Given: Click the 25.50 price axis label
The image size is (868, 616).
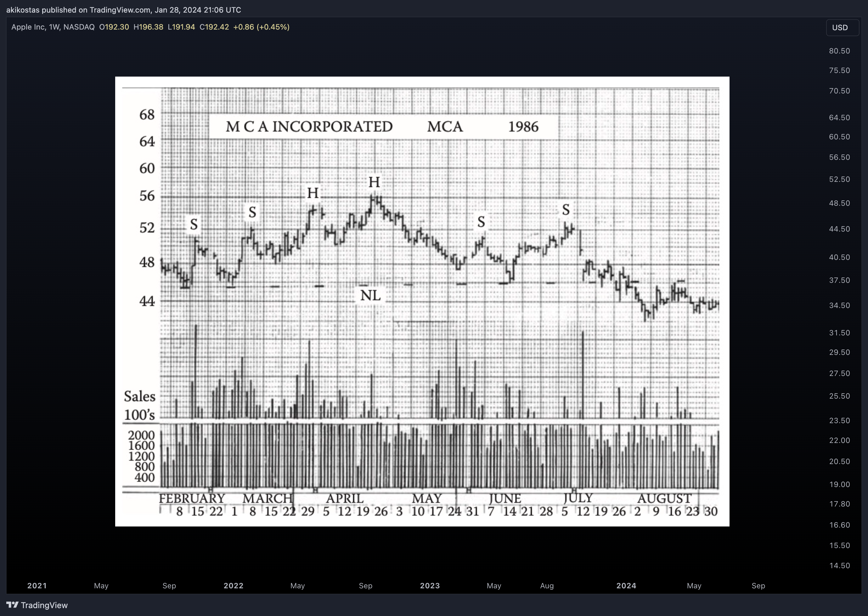Looking at the screenshot, I should 839,396.
